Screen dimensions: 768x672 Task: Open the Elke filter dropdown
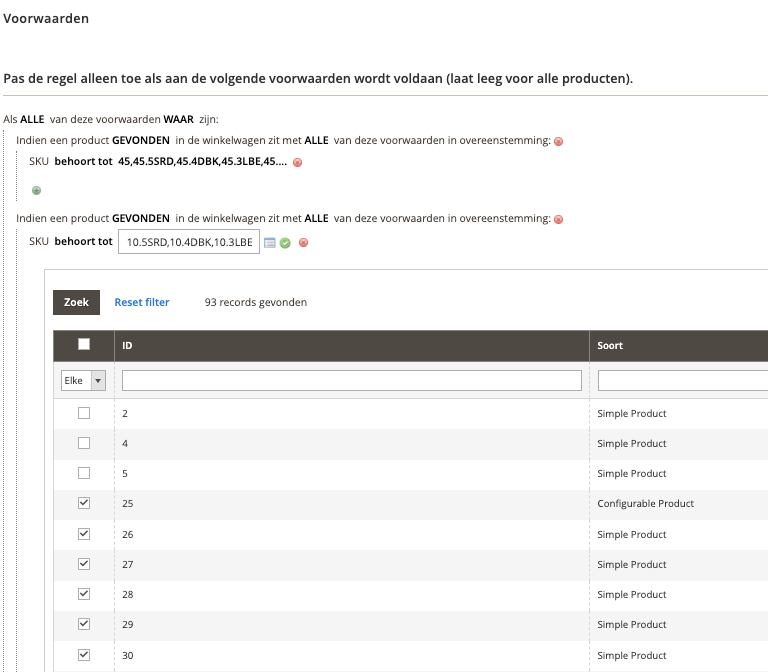83,381
